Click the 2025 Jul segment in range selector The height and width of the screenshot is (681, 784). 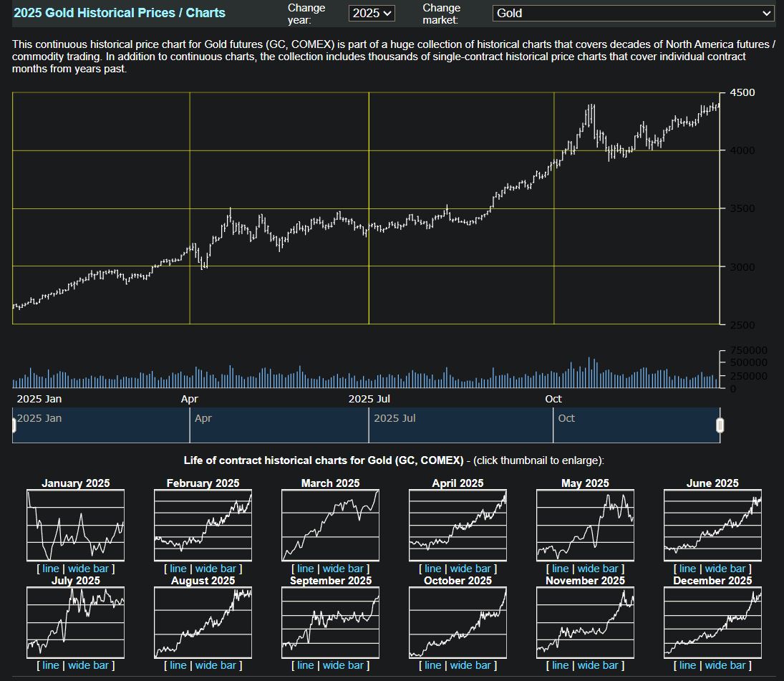pos(460,425)
